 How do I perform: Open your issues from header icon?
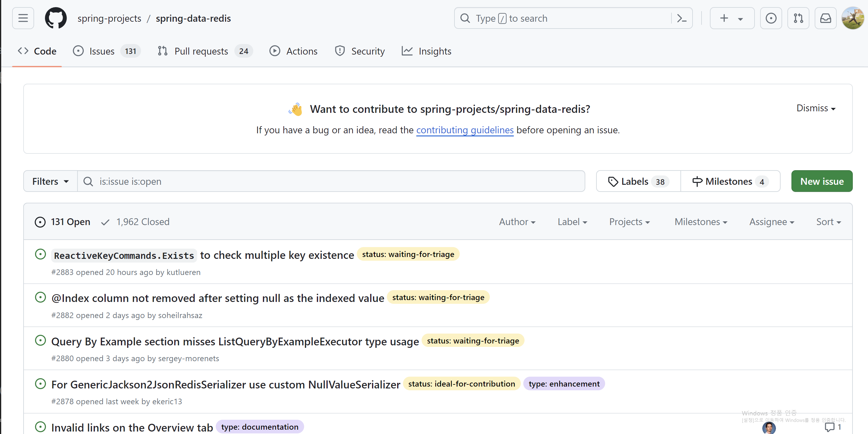(771, 18)
